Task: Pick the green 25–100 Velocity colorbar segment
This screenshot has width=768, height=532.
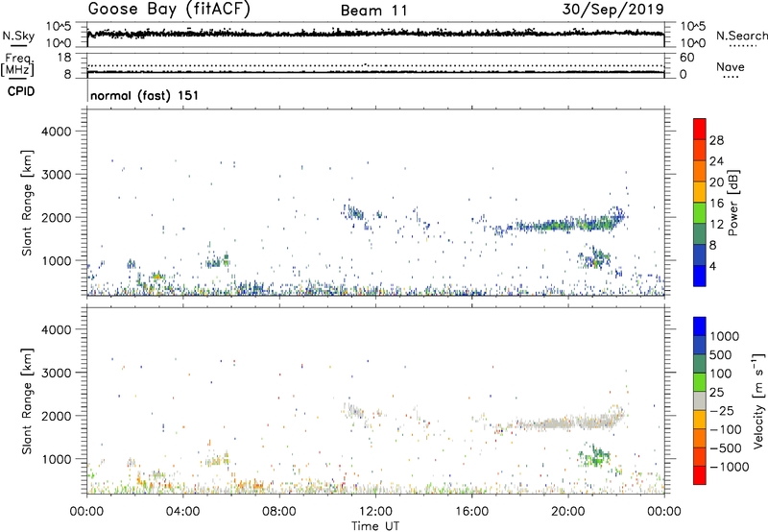Action: click(x=700, y=382)
